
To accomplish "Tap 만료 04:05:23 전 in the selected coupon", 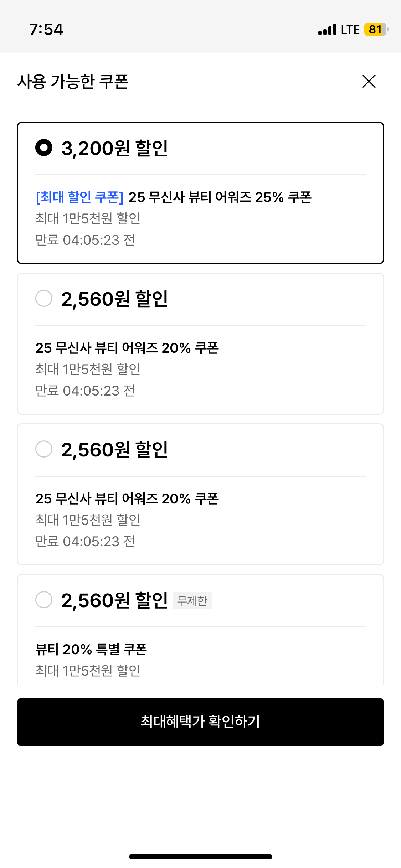I will (85, 240).
